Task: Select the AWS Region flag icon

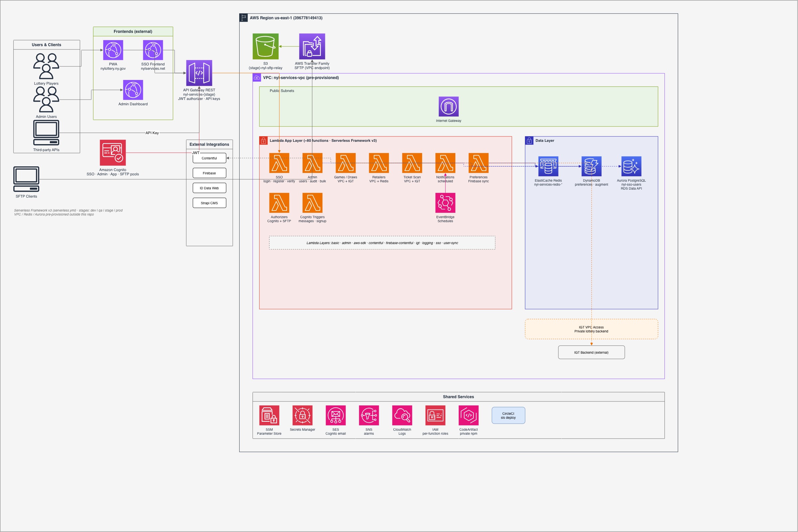Action: click(244, 18)
